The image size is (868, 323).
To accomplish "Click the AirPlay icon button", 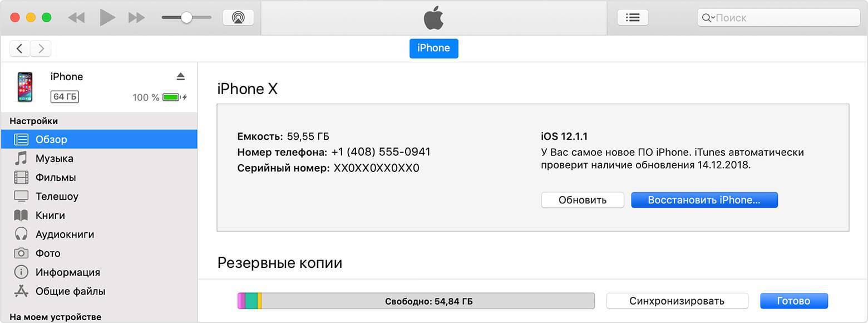I will 238,17.
